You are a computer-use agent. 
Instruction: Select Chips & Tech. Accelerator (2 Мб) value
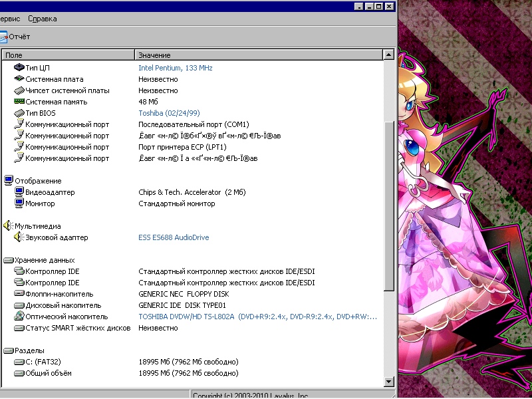tap(192, 192)
